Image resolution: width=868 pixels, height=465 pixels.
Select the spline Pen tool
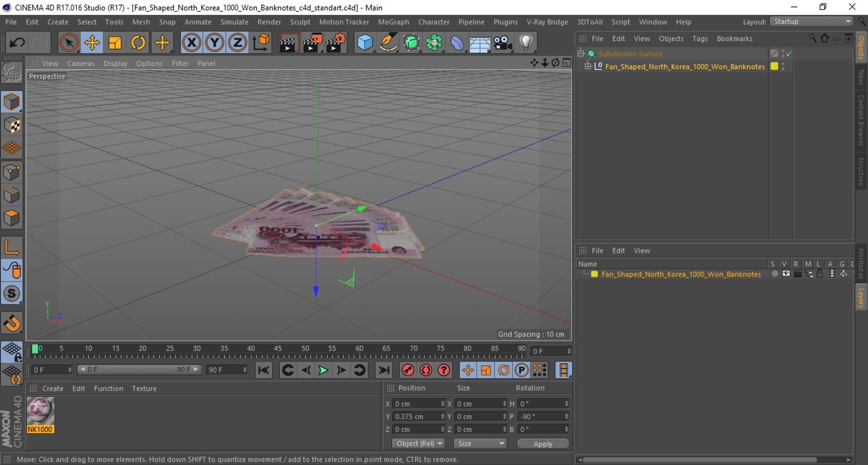[388, 43]
